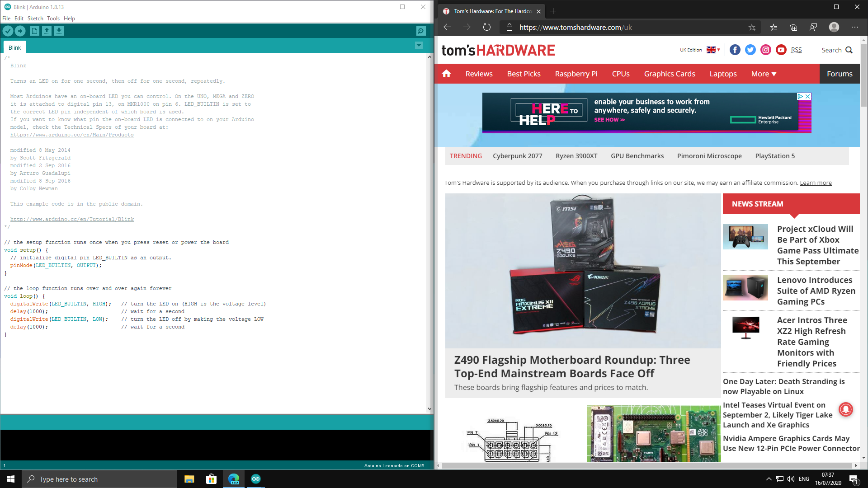Click the https://www.arduino.cc/en/Tutorial/Blink link
The height and width of the screenshot is (488, 868).
(x=71, y=219)
